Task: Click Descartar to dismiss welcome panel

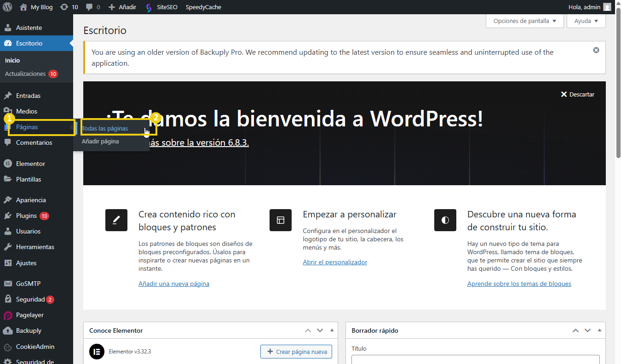Action: pos(577,94)
